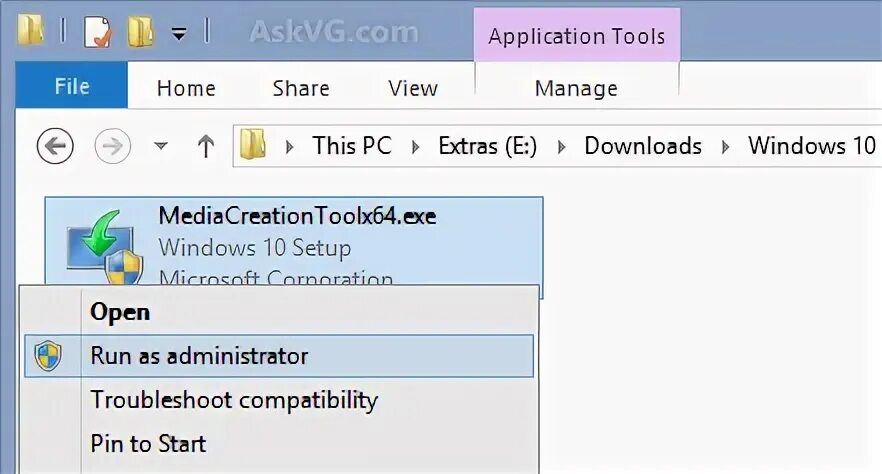The height and width of the screenshot is (474, 882).
Task: Expand the chevron after Extras (E:)
Action: 561,147
